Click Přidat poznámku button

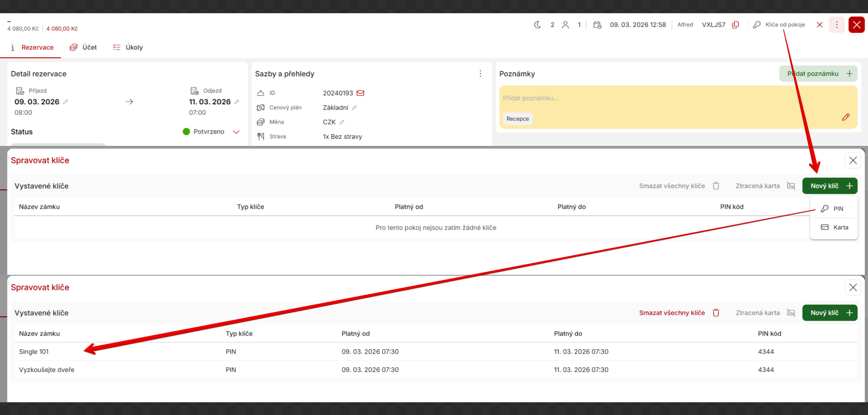[x=818, y=74]
